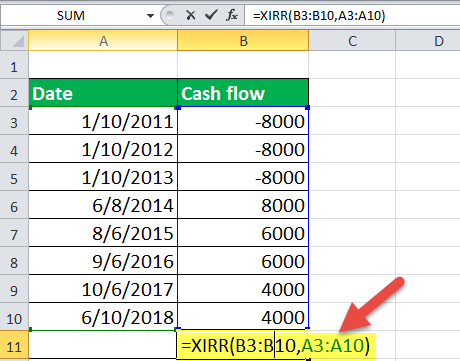This screenshot has width=460, height=361.
Task: Select row 9 header
Action: tap(14, 289)
